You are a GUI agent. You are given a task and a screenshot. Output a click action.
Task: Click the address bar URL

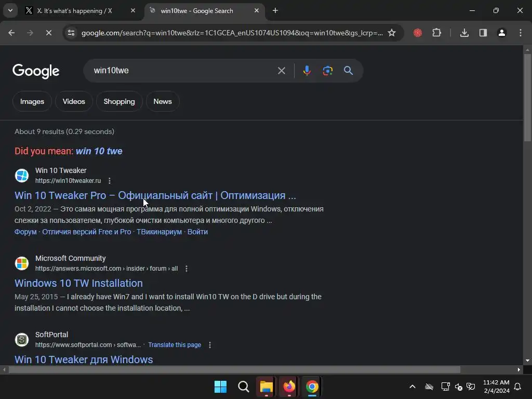click(232, 33)
